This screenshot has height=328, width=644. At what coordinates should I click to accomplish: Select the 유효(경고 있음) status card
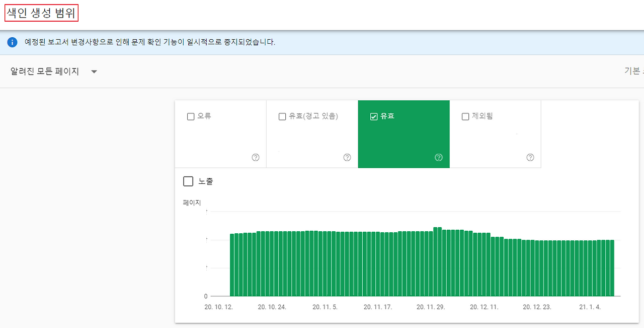[x=312, y=134]
